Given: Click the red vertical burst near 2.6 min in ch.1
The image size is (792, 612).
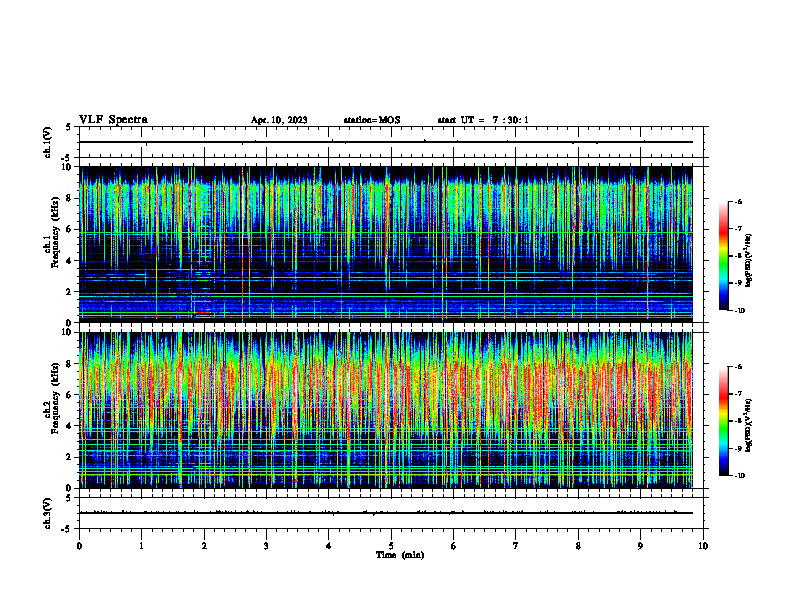Looking at the screenshot, I should point(242,244).
